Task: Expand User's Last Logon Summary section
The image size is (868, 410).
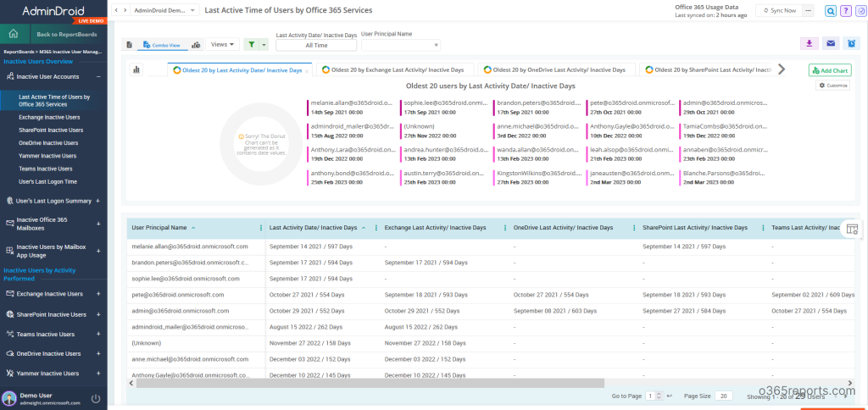Action: [98, 201]
